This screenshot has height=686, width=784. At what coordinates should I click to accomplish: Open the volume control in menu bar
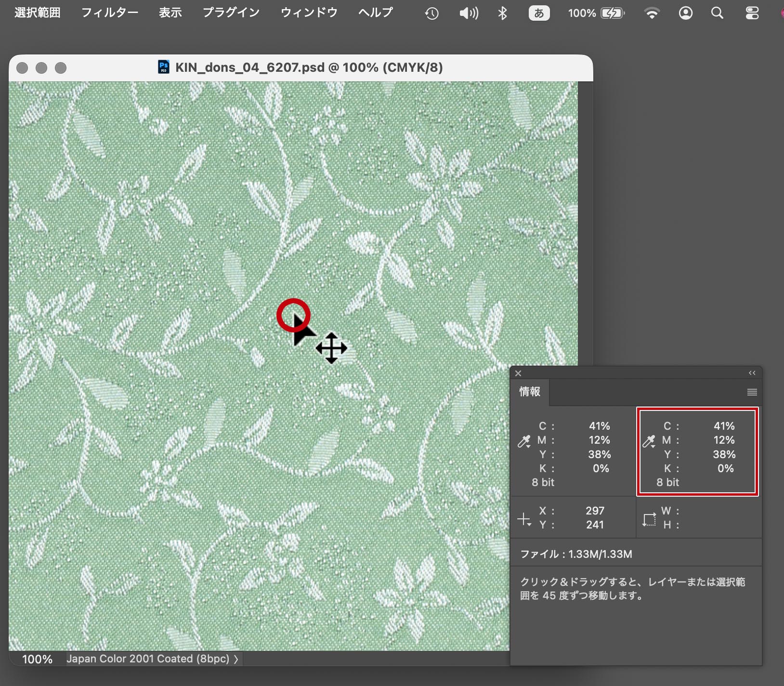pos(469,13)
